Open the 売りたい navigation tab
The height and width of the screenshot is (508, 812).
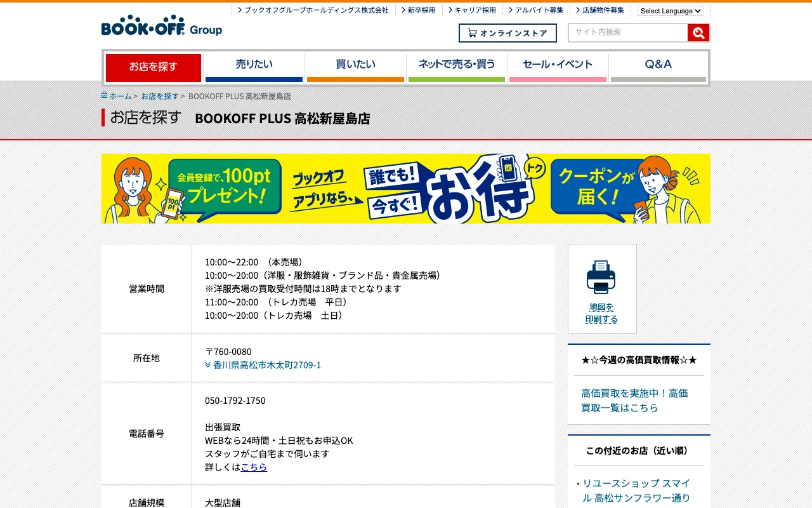click(x=254, y=67)
